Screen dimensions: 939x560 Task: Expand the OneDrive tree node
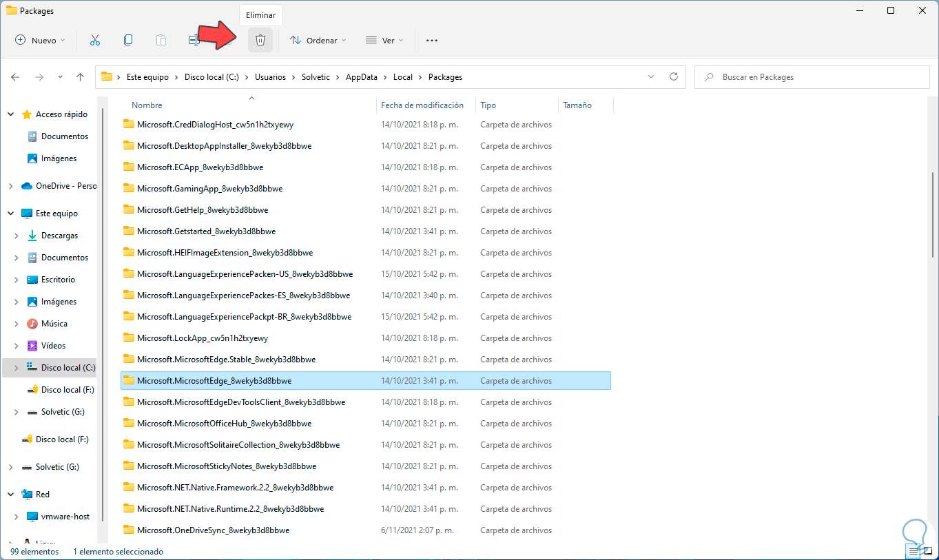pyautogui.click(x=10, y=186)
